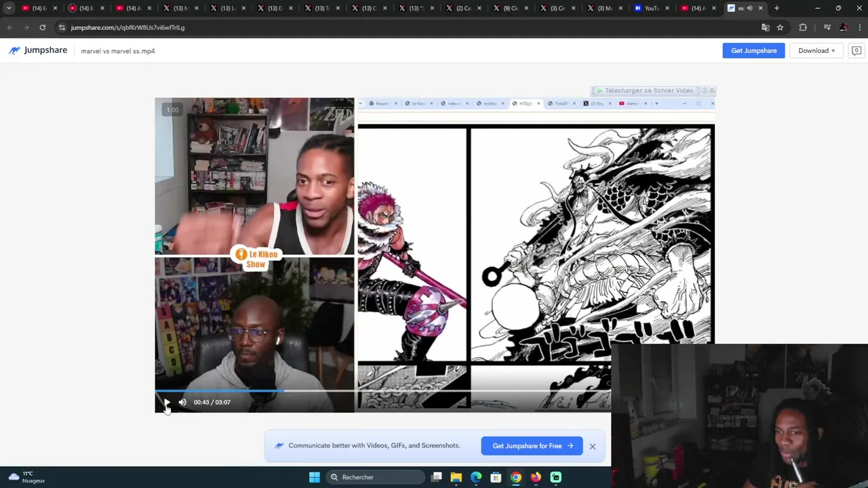Open the weather widget showing 11°C Nuageux

point(26,477)
